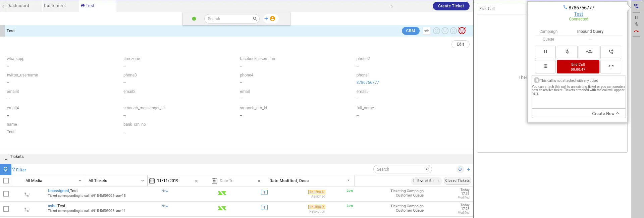This screenshot has width=644, height=218.
Task: Select the neutral face mood icon
Action: [x=445, y=31]
